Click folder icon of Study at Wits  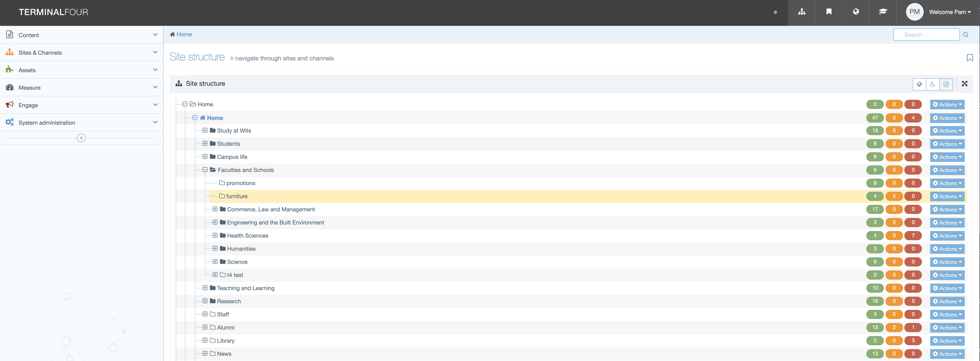(213, 130)
